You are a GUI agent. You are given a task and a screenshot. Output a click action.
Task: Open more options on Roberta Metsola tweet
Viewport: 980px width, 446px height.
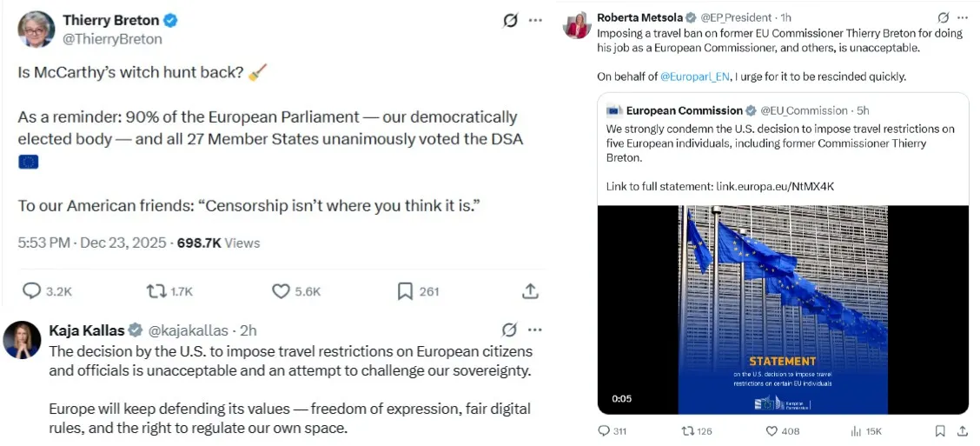click(x=963, y=17)
